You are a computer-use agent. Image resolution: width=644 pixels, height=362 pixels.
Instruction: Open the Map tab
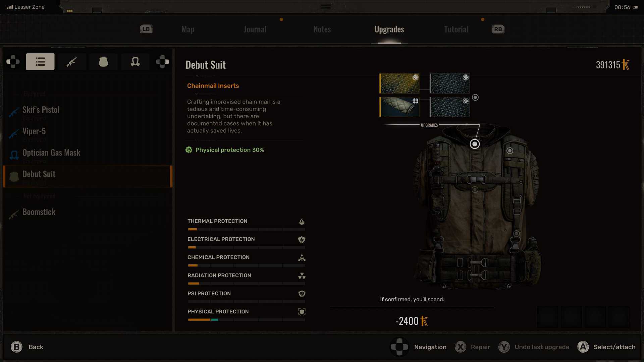pyautogui.click(x=188, y=29)
